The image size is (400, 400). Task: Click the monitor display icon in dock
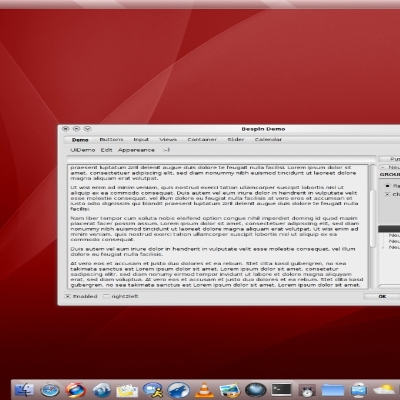tap(358, 390)
